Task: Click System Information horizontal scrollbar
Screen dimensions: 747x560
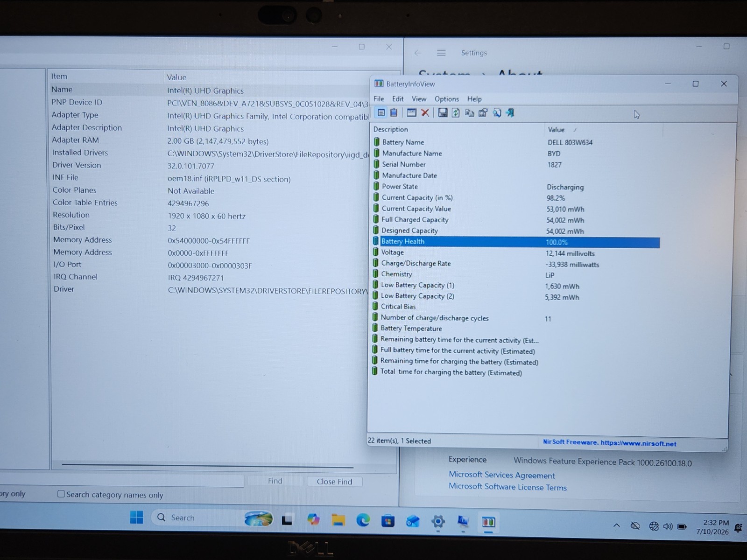Action: click(x=207, y=466)
